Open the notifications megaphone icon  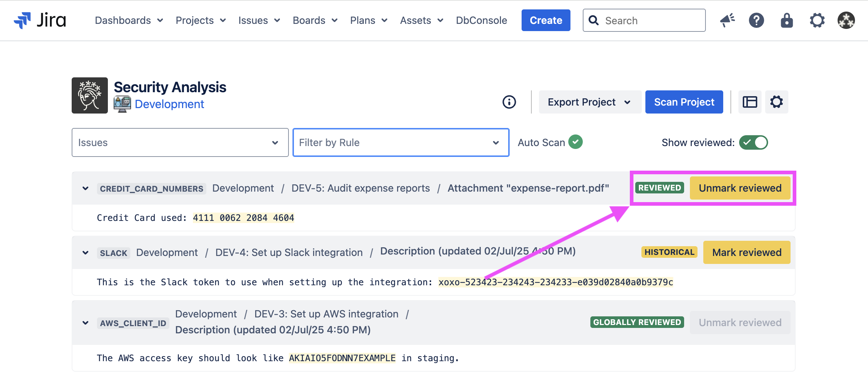tap(727, 20)
